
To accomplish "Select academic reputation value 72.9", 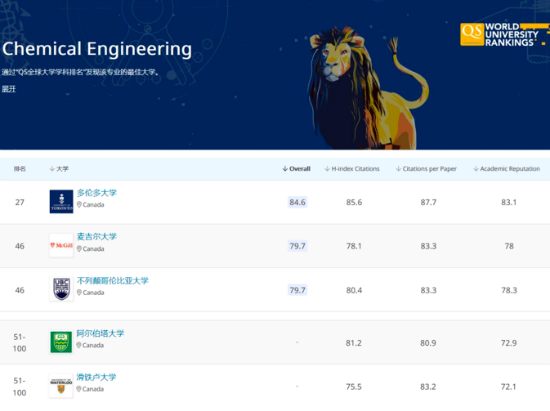I will click(509, 343).
